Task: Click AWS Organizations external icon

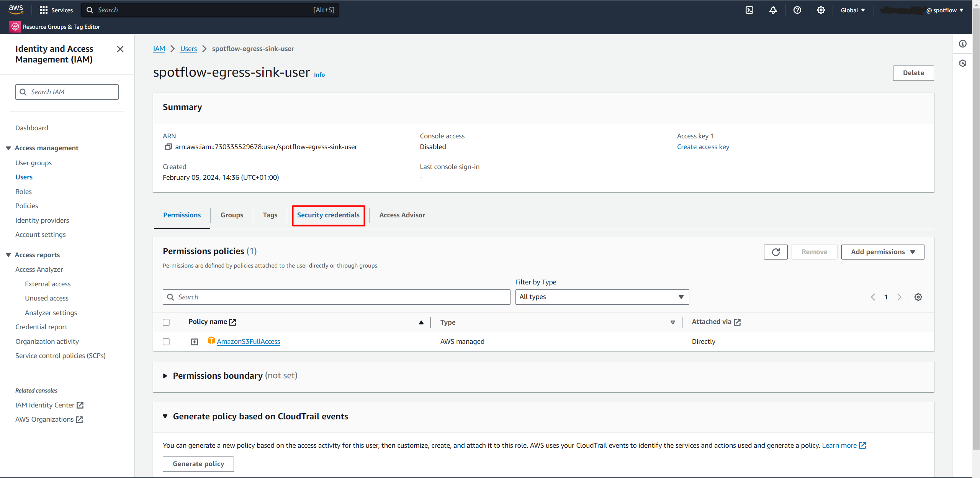Action: [79, 419]
